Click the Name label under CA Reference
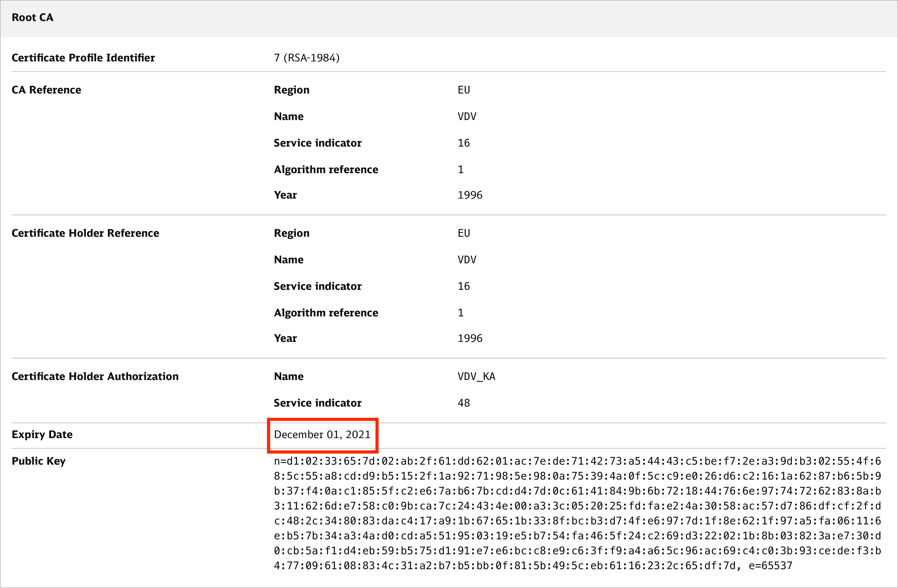Viewport: 898px width, 588px height. coord(289,116)
